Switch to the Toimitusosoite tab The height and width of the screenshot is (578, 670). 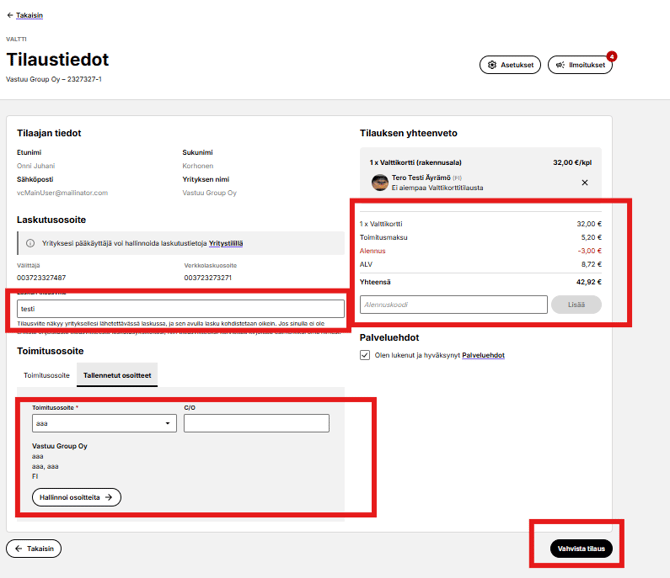point(47,375)
